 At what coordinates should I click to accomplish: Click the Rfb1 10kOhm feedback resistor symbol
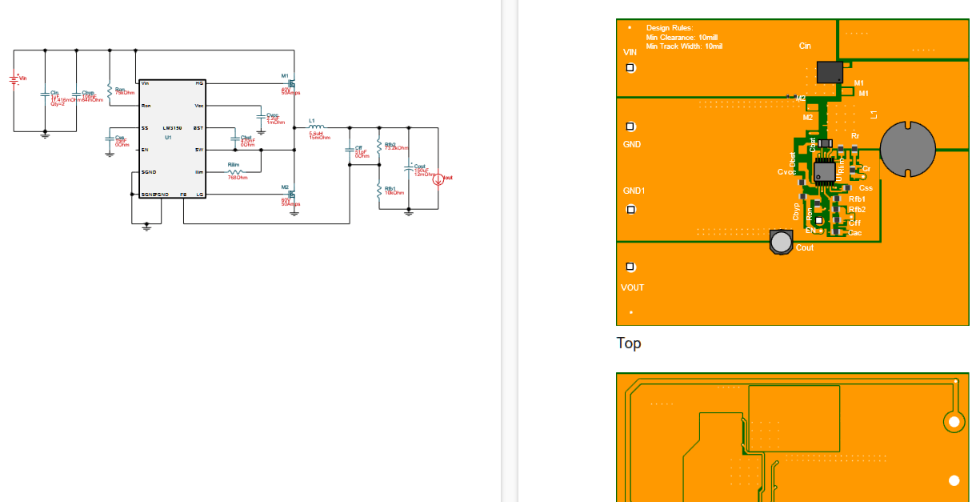pyautogui.click(x=380, y=192)
